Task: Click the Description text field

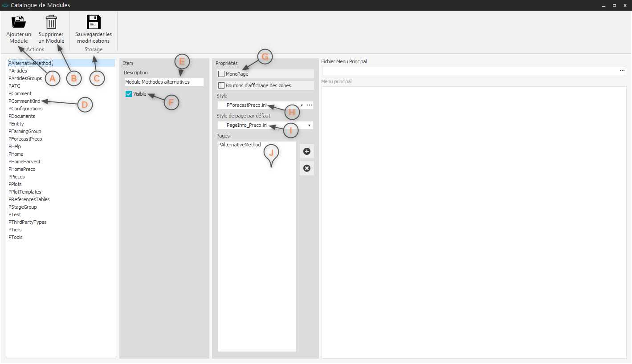Action: [163, 82]
